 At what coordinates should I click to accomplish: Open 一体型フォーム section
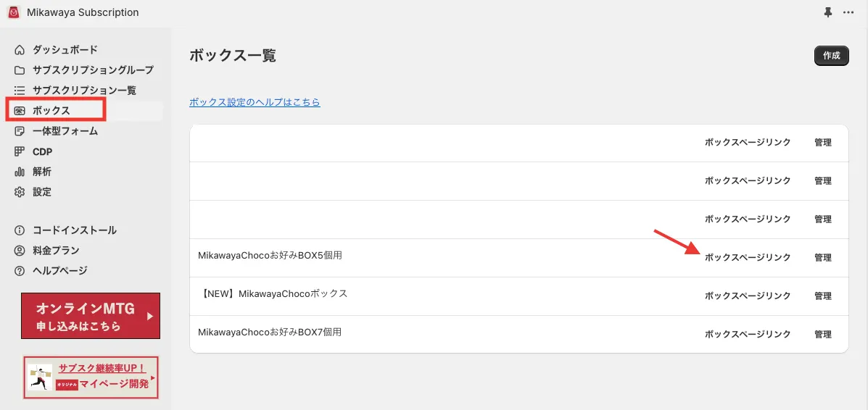coord(65,131)
